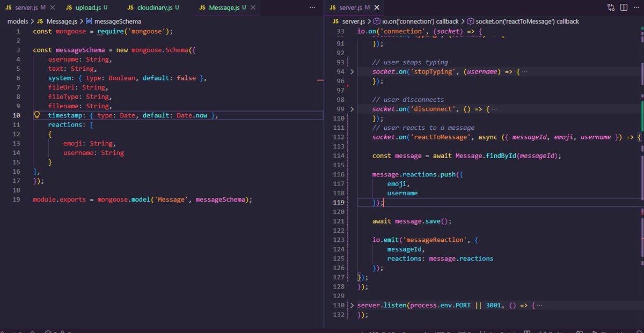Switch to upload.js tab
Viewport: 644px width, 333px height.
coord(87,8)
